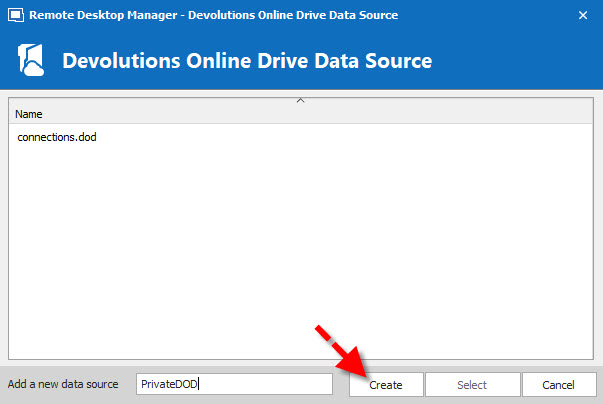Cancel the data source dialog
The image size is (603, 404).
(559, 384)
